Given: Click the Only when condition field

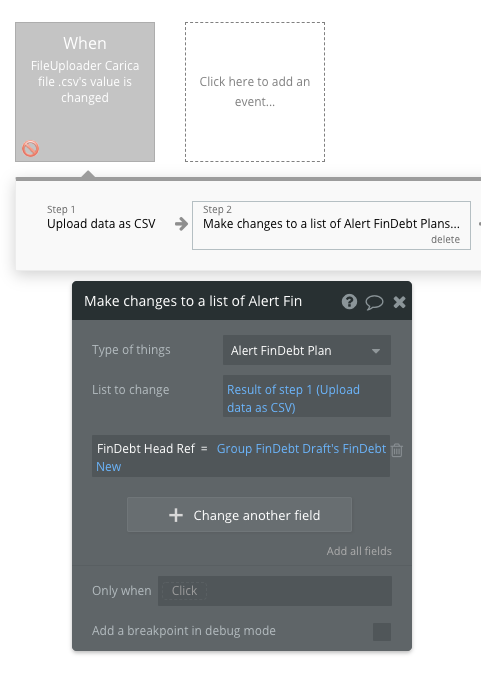Looking at the screenshot, I should tap(275, 591).
